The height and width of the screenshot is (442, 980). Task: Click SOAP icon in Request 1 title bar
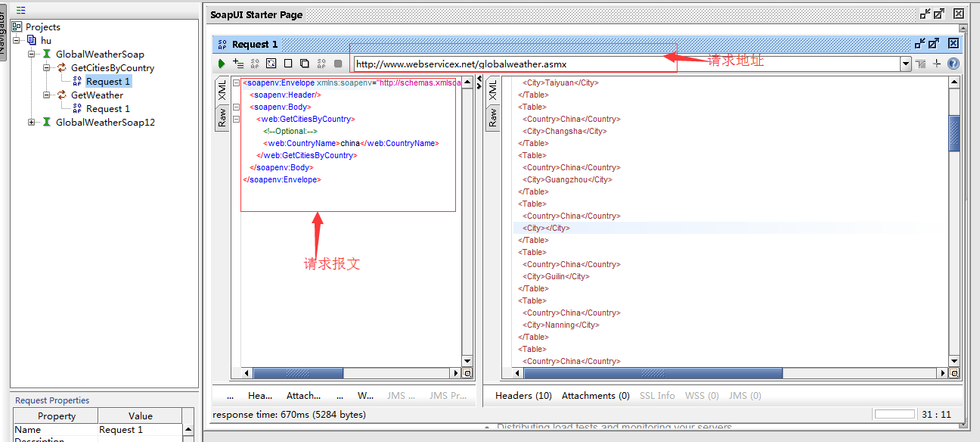click(x=222, y=44)
